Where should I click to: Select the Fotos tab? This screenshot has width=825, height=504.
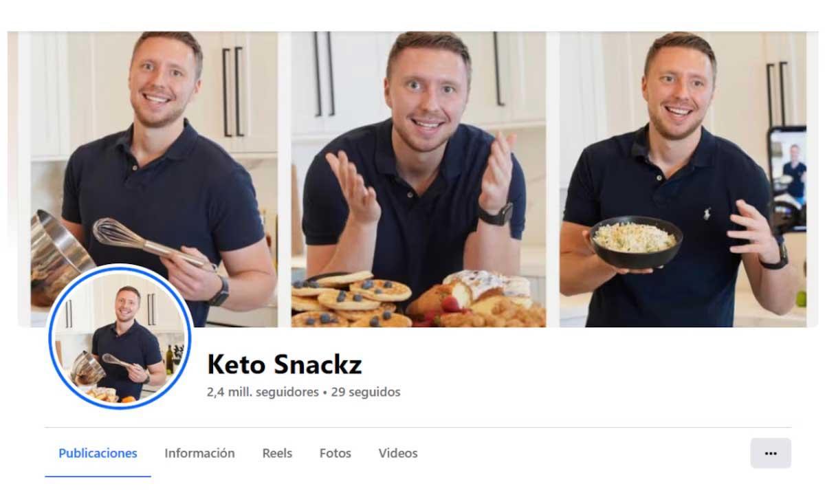335,453
